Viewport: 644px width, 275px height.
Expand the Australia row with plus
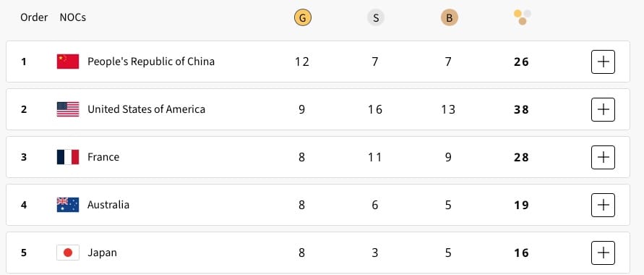tap(603, 205)
